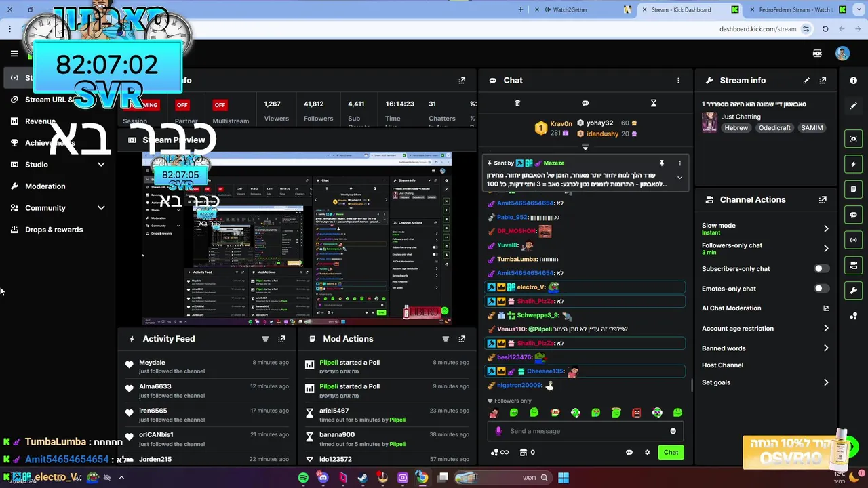868x488 pixels.
Task: Open the layout icon in top bar
Action: click(817, 54)
